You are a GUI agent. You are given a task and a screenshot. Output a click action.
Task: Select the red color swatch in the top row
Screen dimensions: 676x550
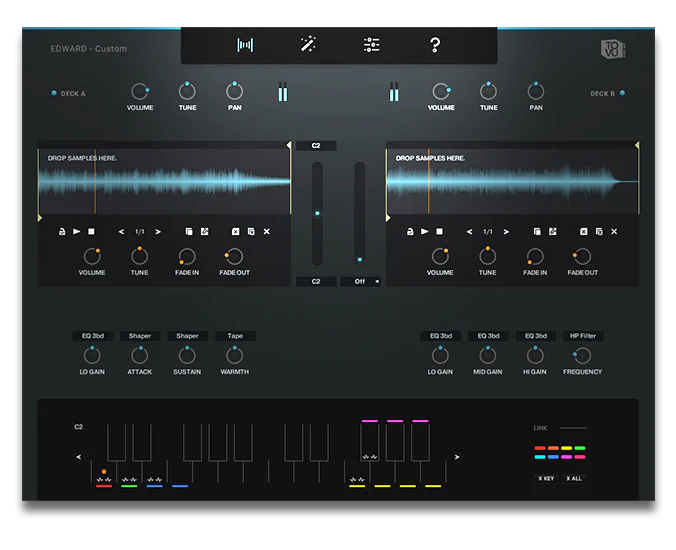click(x=540, y=448)
